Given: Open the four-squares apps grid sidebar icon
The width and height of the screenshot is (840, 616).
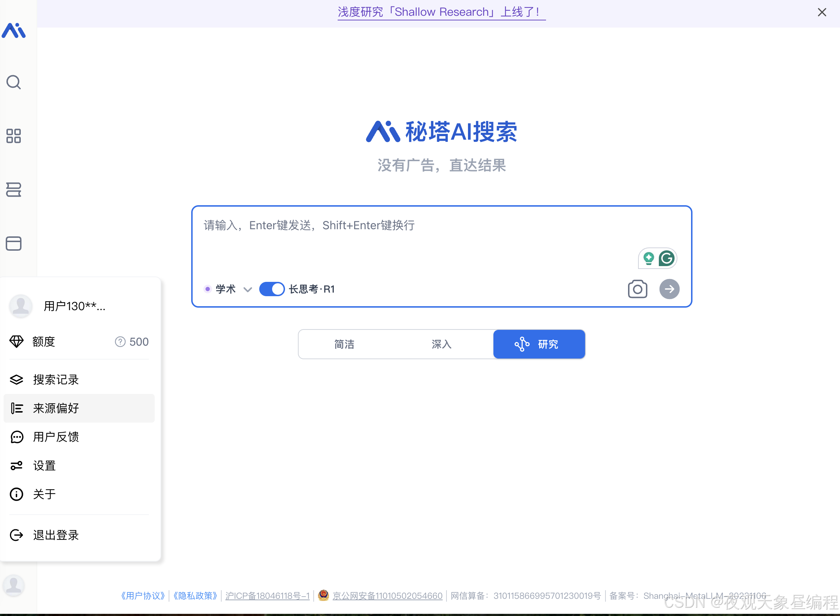Looking at the screenshot, I should point(14,136).
